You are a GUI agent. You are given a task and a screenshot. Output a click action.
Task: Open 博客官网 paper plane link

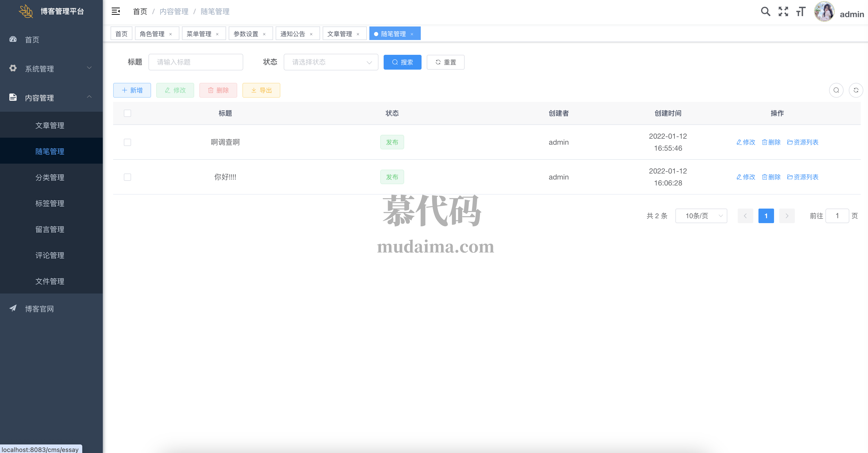[39, 309]
